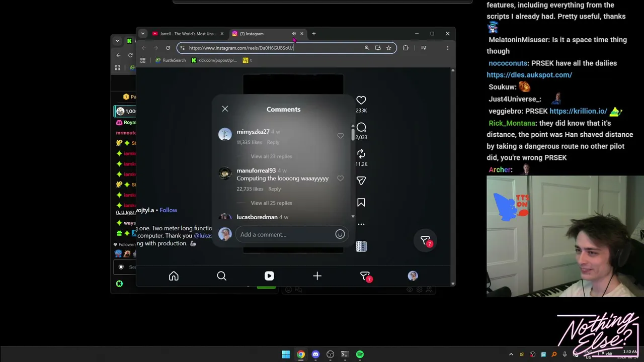Open the floating messages button with badge 7
Viewport: 644px width, 362px height.
(426, 241)
